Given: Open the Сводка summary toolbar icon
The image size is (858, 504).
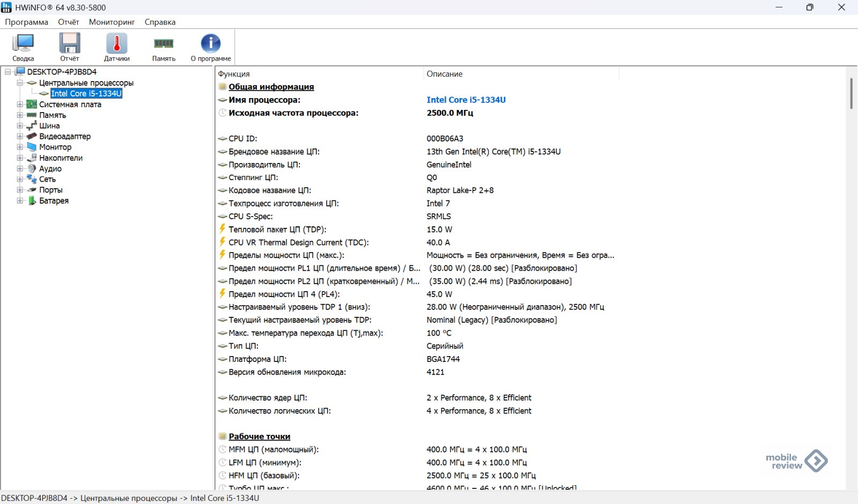Looking at the screenshot, I should coord(23,47).
